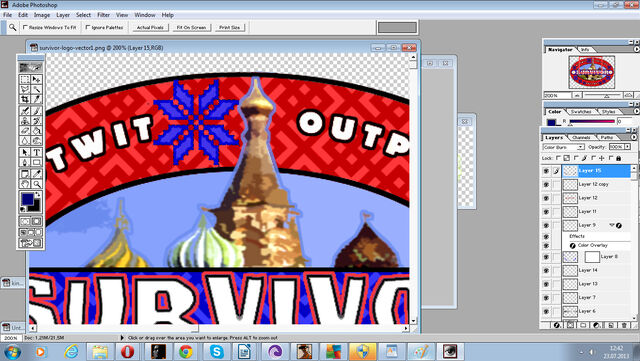Viewport: 640px width, 361px height.
Task: Check the lock transparent pixels box
Action: [558, 158]
